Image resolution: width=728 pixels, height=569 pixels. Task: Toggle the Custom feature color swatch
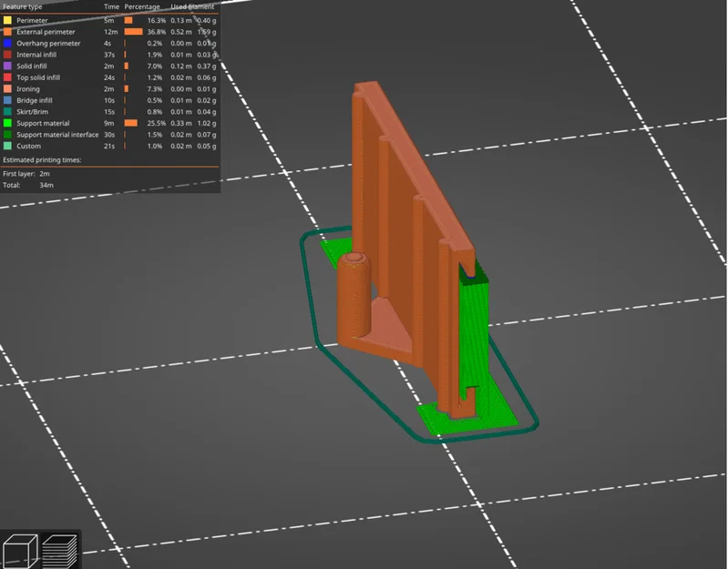(7, 146)
